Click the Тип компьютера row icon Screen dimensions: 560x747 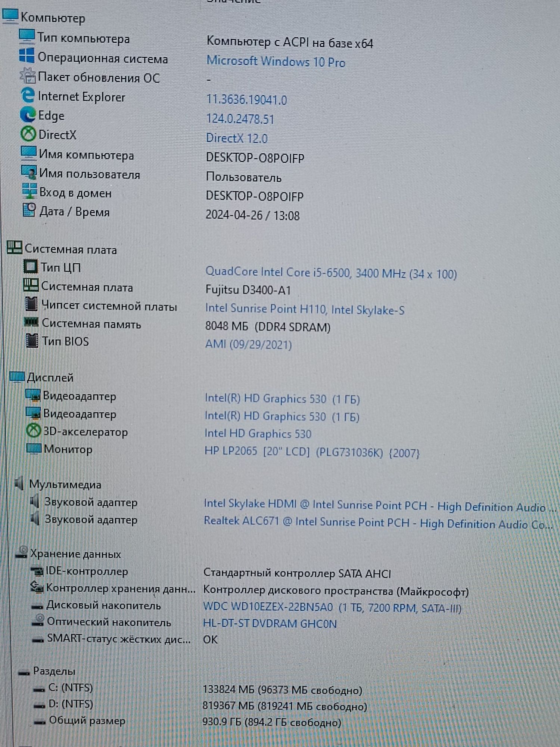click(27, 36)
